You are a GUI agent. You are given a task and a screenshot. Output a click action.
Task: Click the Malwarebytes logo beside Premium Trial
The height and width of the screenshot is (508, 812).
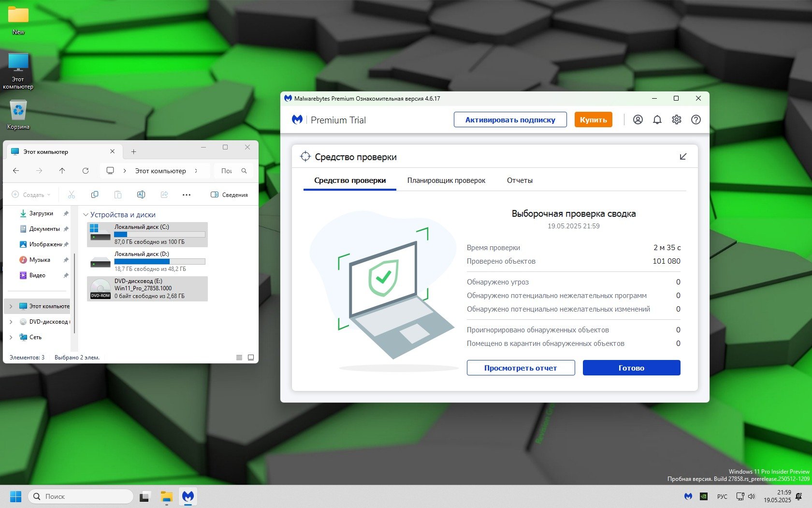[297, 120]
